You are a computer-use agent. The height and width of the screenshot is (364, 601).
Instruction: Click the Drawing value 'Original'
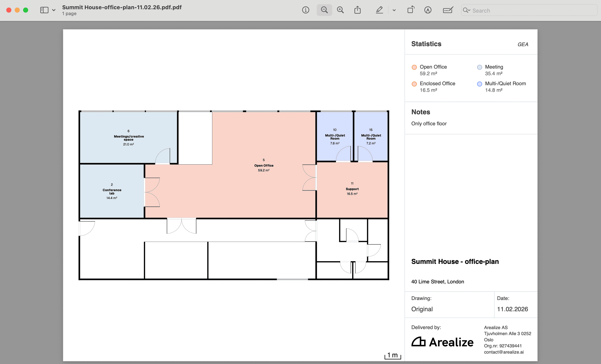coord(422,309)
